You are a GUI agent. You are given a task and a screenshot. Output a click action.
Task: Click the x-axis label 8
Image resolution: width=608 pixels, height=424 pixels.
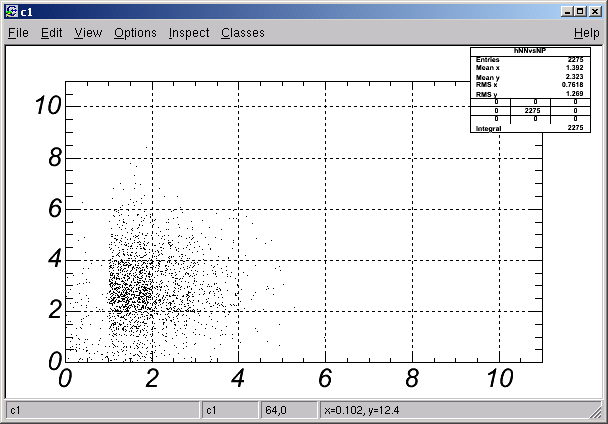(412, 378)
